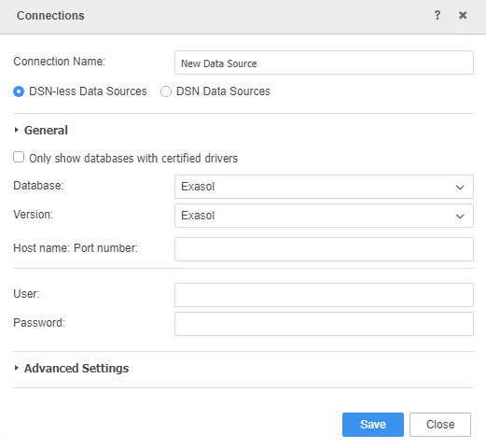Click the triangle arrow beside General
Screen dimensions: 486x448
[x=17, y=130]
